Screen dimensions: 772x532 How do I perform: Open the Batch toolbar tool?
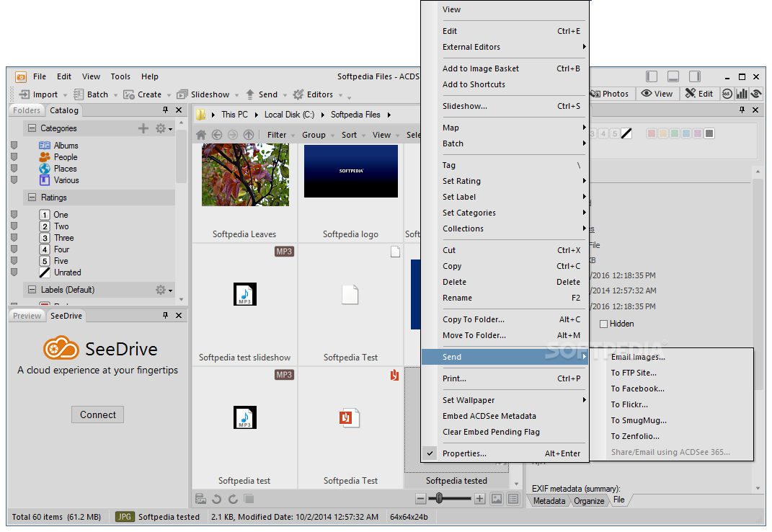coord(91,94)
